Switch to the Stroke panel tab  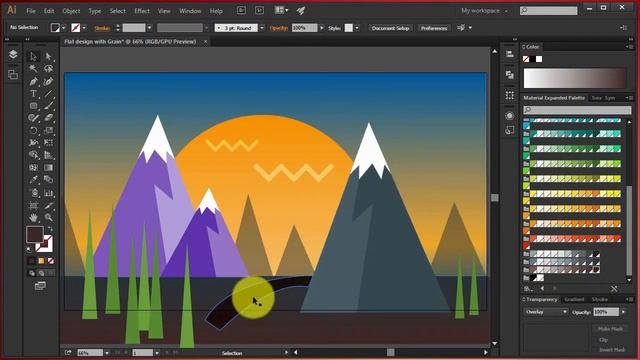point(600,300)
